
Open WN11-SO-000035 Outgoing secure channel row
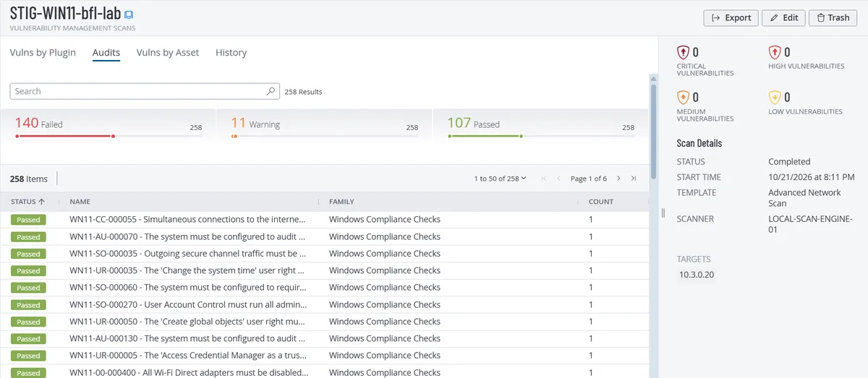click(x=325, y=254)
